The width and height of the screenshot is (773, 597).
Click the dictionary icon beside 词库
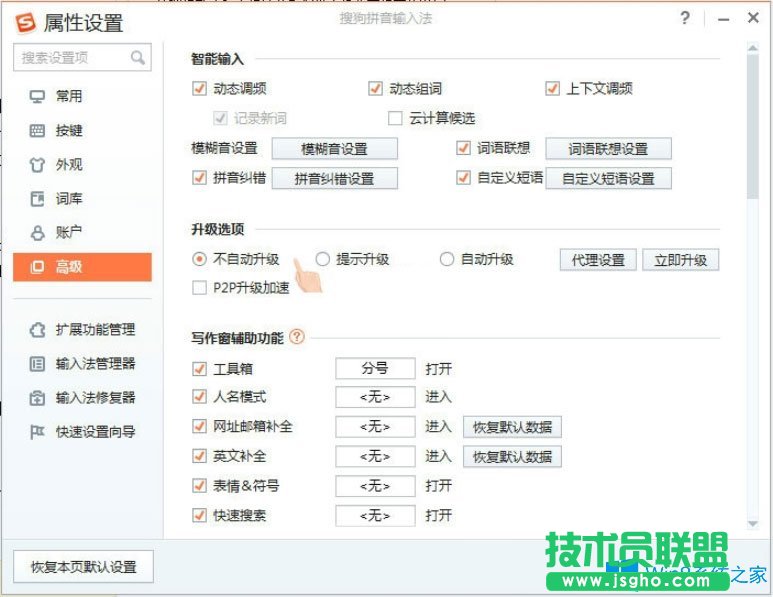pos(37,199)
